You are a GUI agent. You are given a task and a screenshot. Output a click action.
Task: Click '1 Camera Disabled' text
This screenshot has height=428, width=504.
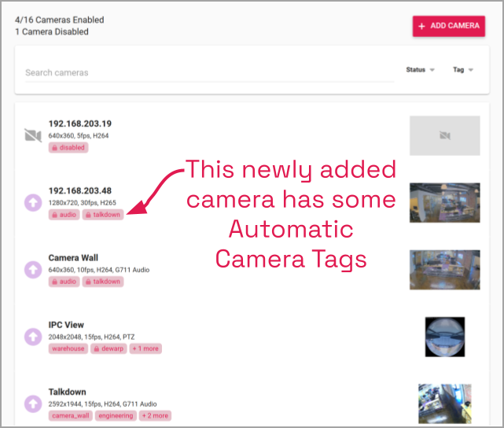[52, 31]
